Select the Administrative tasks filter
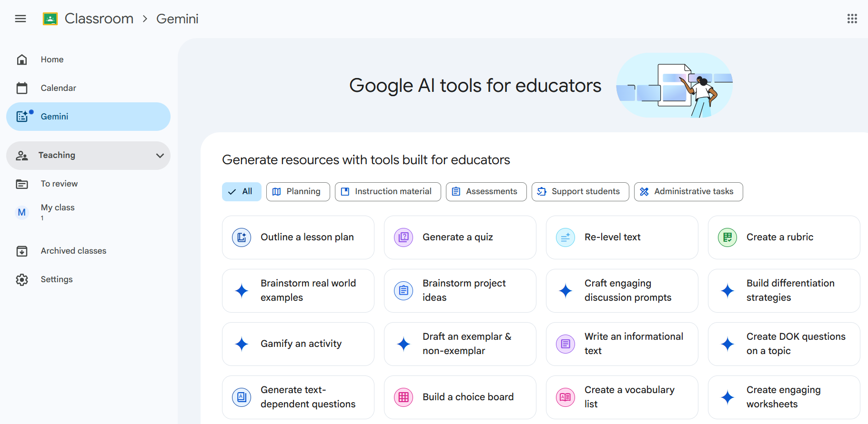Screen dimensions: 868x424 coord(688,191)
